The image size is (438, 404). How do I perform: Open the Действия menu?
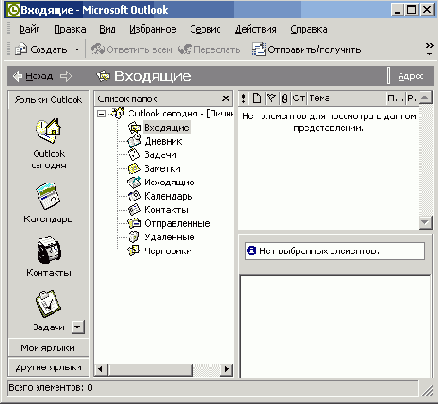coord(256,29)
